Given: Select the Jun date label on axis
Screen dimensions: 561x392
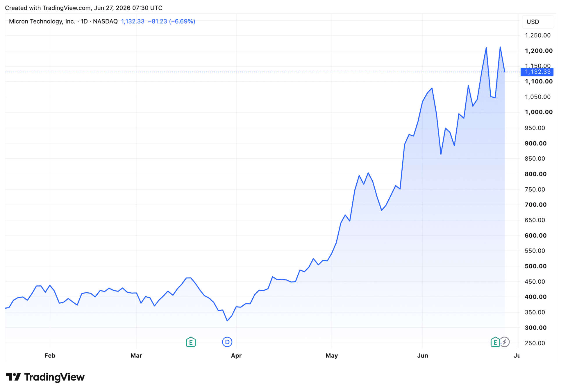Looking at the screenshot, I should click(x=423, y=355).
